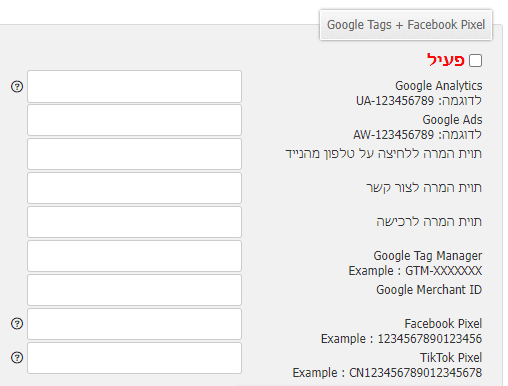
Task: Click the GTM-XXXXXXX example text
Action: pyautogui.click(x=444, y=271)
